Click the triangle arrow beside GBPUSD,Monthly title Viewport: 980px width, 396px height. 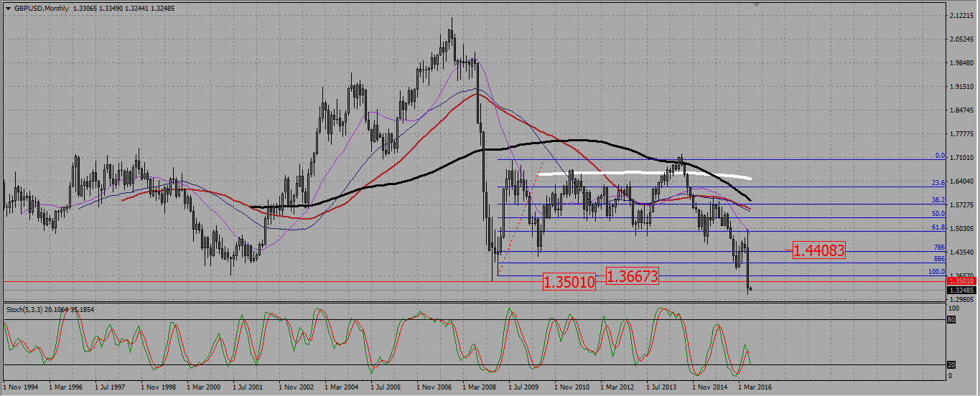tap(8, 9)
